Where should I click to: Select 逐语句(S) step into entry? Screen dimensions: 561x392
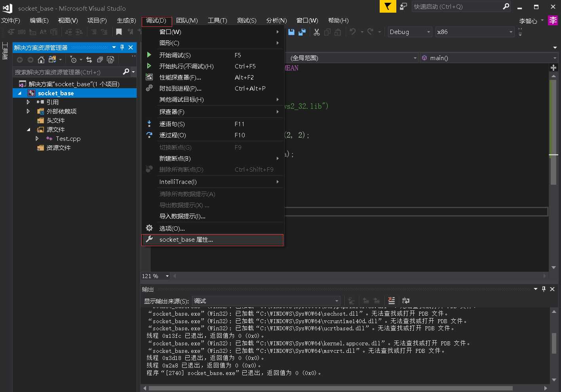pyautogui.click(x=213, y=124)
